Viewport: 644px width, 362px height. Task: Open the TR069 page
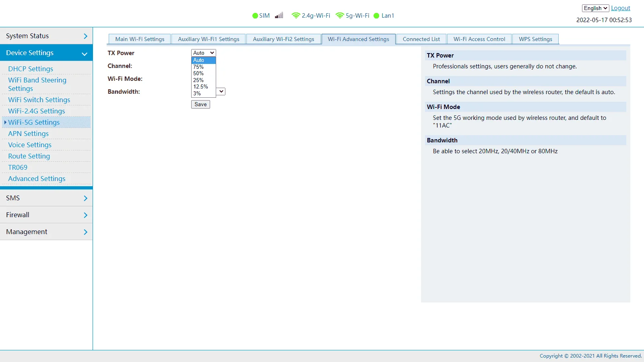coord(18,167)
